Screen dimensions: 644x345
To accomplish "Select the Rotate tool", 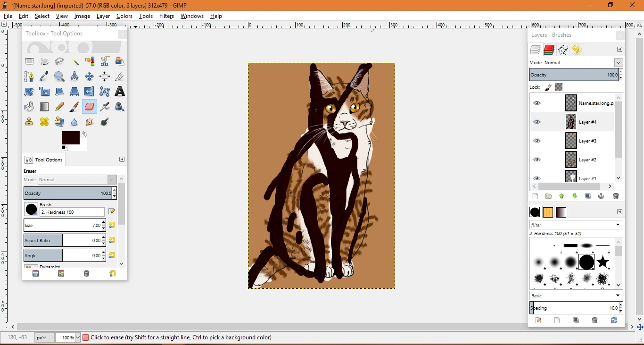I will (29, 92).
